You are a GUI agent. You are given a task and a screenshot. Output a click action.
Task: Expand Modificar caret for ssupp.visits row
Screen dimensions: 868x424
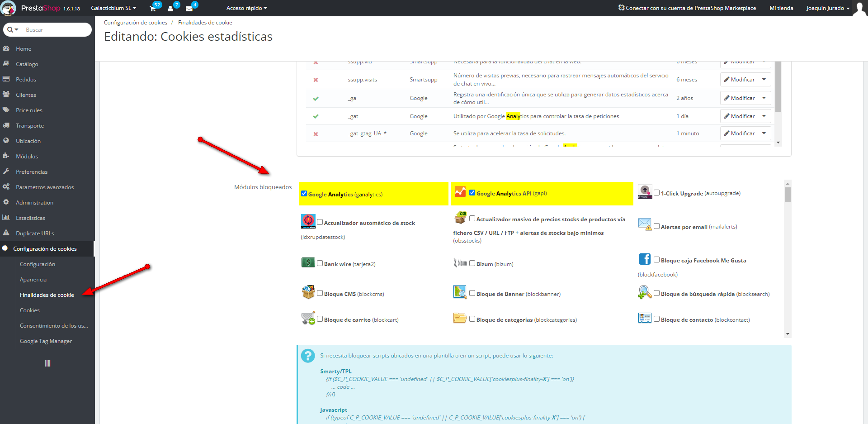pyautogui.click(x=764, y=79)
